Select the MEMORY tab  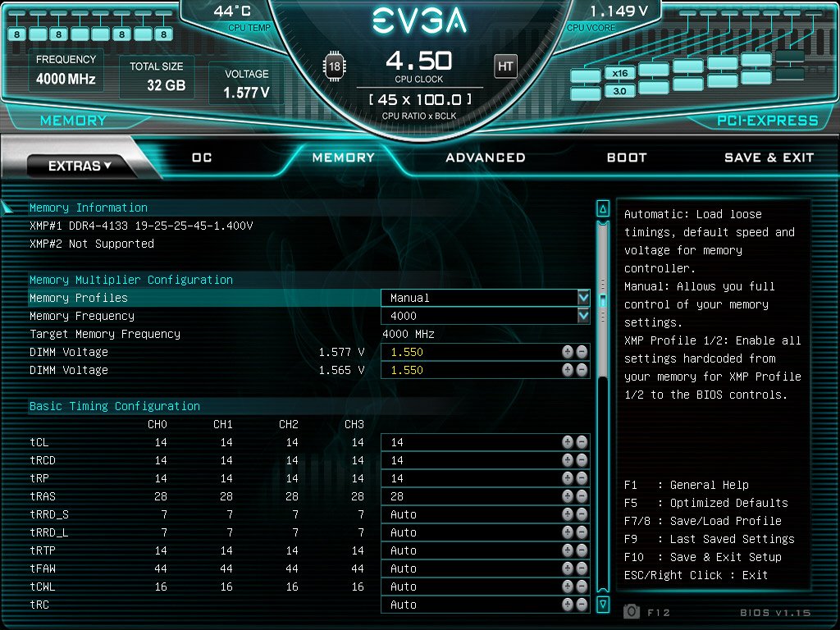click(344, 157)
